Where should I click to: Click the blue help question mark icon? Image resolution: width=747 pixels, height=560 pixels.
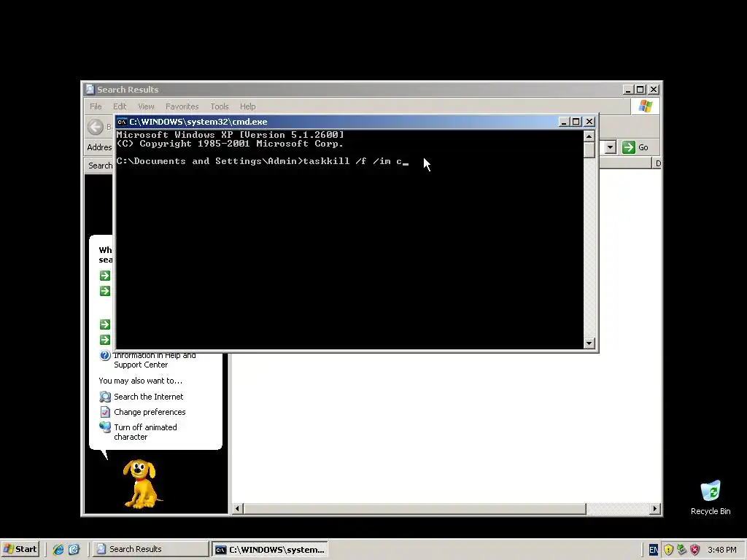coord(105,355)
